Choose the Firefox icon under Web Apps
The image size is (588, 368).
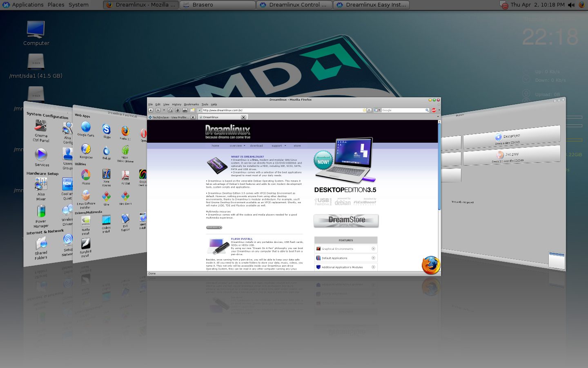point(125,131)
